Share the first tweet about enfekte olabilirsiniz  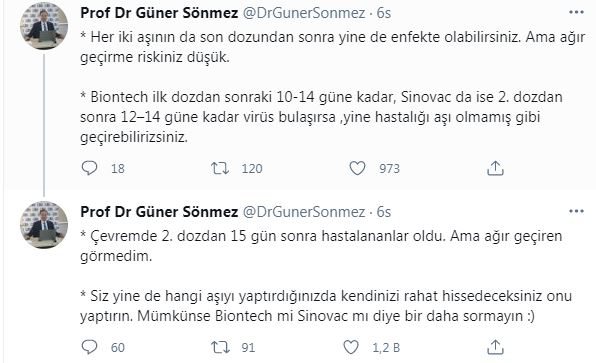495,168
